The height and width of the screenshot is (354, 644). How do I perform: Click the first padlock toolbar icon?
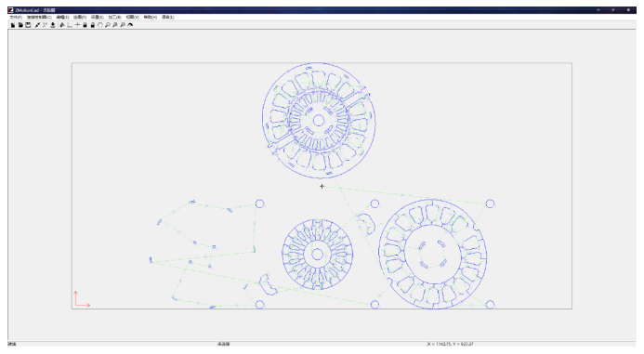coord(85,25)
